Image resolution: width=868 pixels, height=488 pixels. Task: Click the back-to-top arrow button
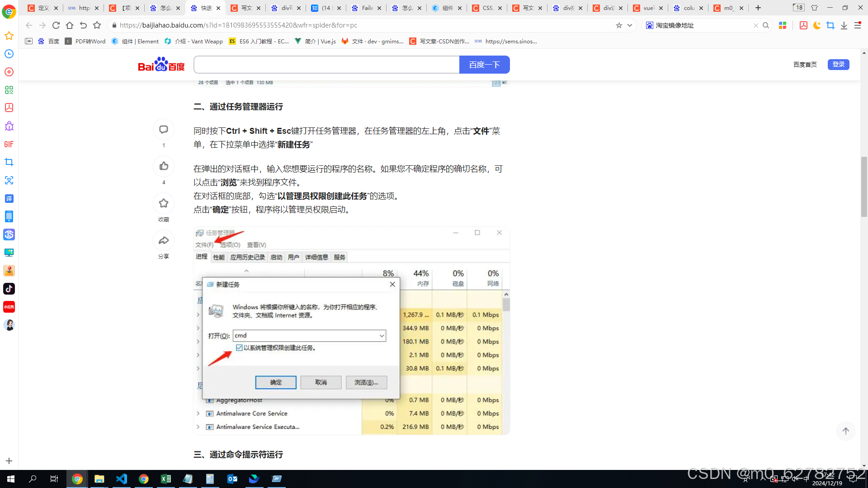coord(845,431)
